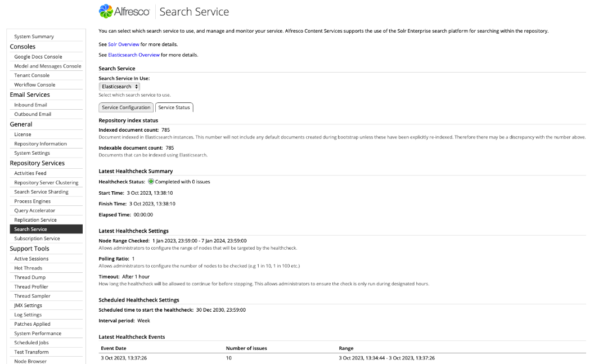603x364 pixels.
Task: Open Inbound Email settings
Action: 31,105
